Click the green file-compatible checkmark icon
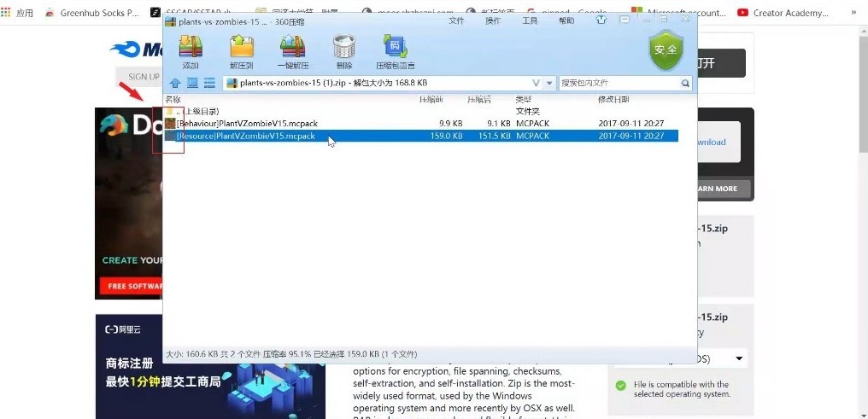Image resolution: width=868 pixels, height=419 pixels. tap(621, 385)
